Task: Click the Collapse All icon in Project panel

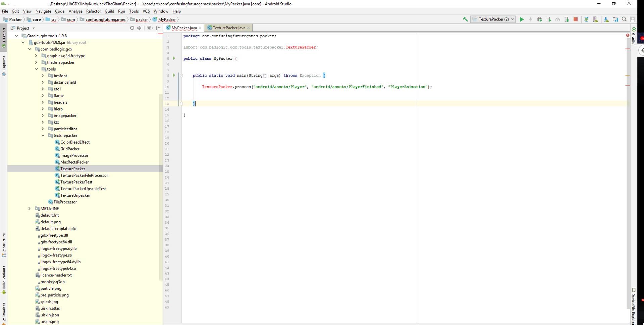Action: 140,28
